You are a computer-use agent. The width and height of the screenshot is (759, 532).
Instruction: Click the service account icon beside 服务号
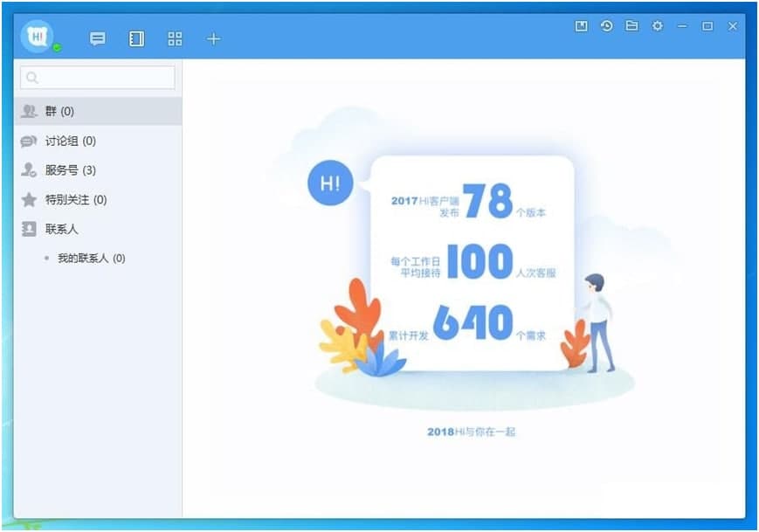pos(29,170)
